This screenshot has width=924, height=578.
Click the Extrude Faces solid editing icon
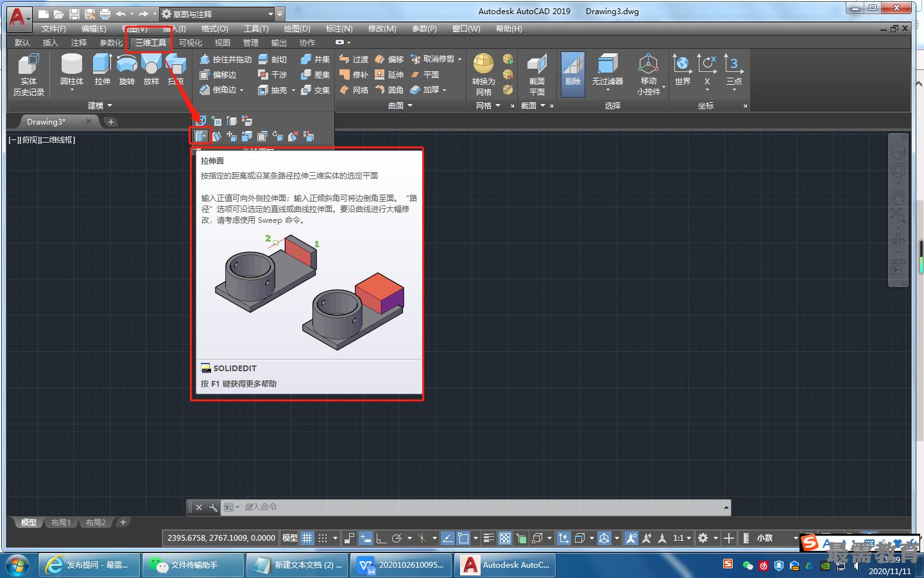point(201,136)
